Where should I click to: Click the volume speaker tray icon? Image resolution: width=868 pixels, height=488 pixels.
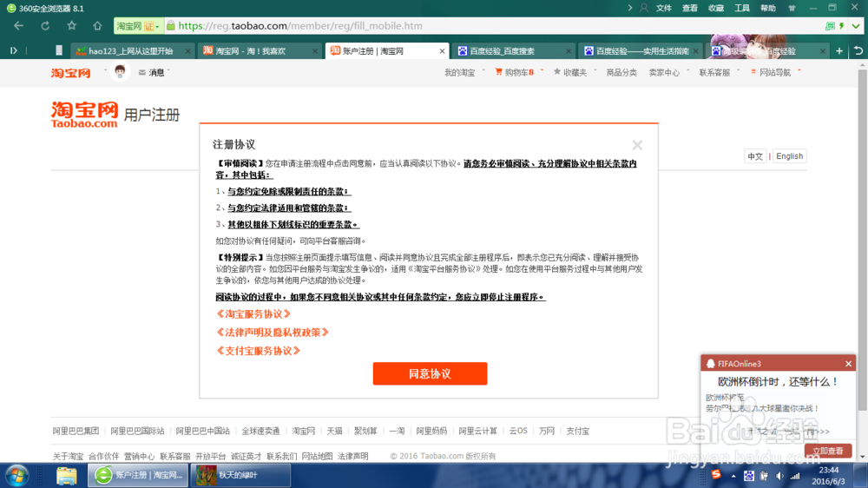coord(779,476)
